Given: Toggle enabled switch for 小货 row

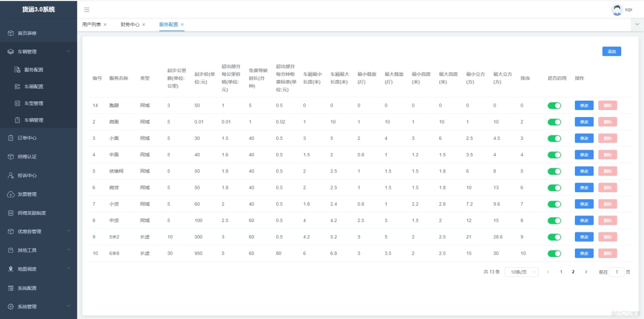Looking at the screenshot, I should [x=554, y=204].
